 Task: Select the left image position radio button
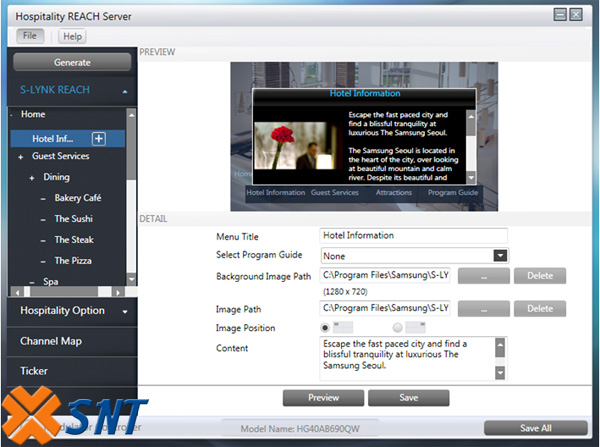(326, 327)
